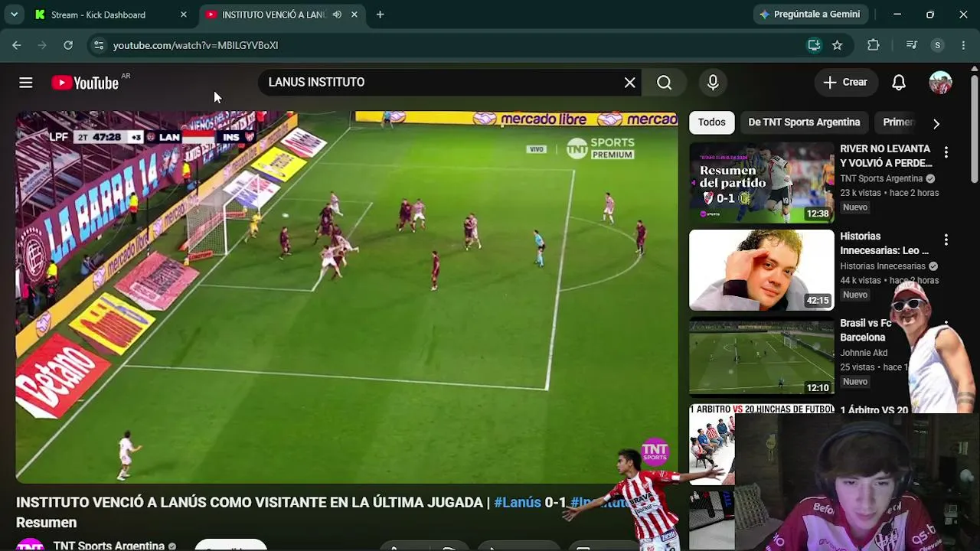Open a new browser tab

pos(380,15)
